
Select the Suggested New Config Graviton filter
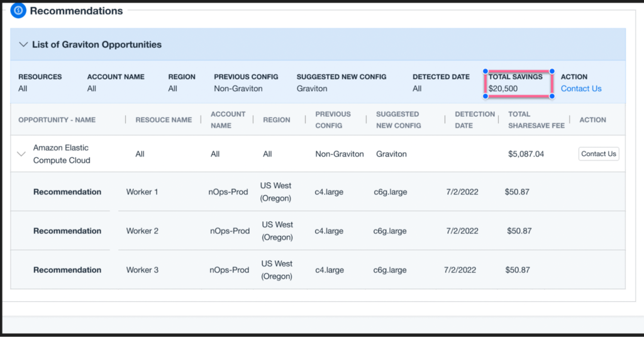(x=312, y=89)
